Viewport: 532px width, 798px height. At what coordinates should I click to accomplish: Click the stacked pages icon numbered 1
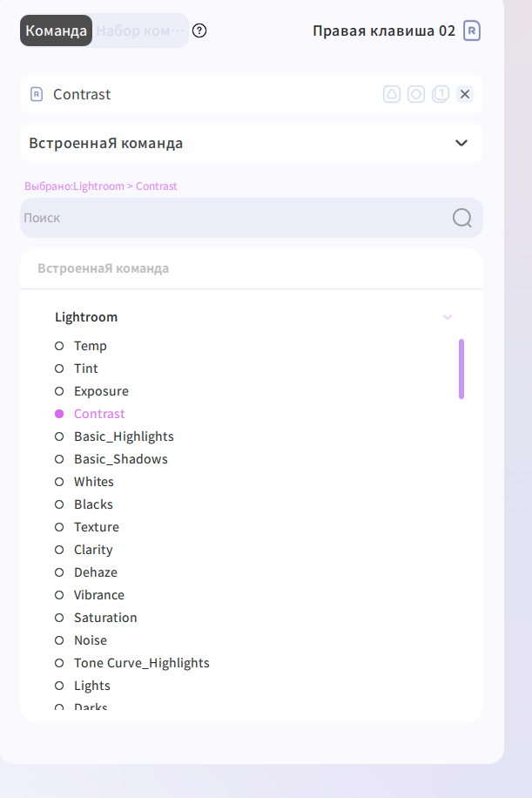441,94
